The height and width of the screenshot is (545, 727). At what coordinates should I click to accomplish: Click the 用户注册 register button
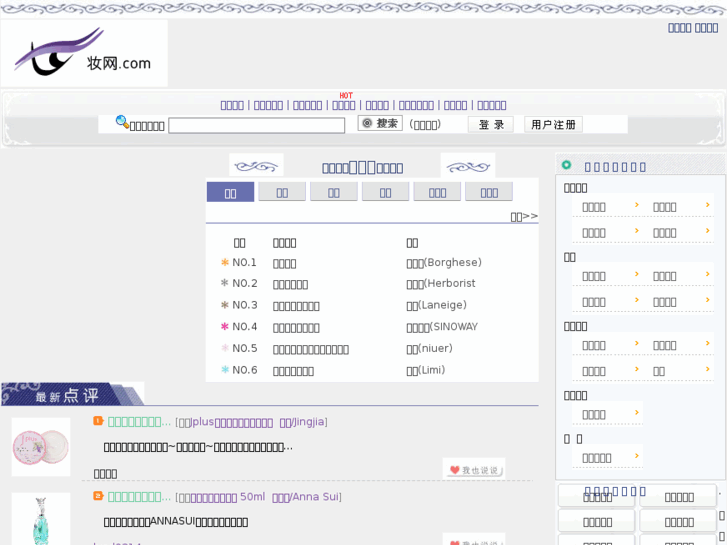[x=553, y=124]
